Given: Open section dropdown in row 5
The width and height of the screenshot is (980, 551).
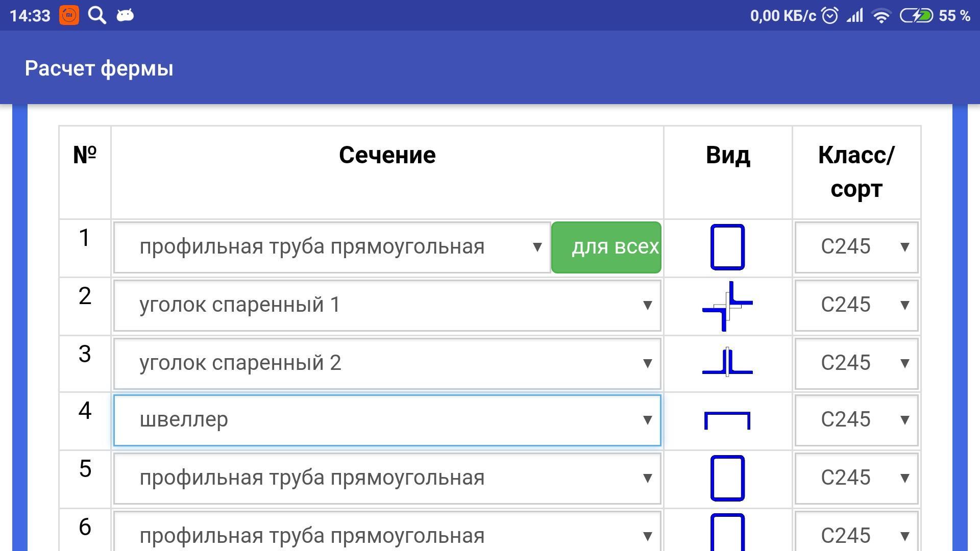Looking at the screenshot, I should tap(387, 478).
